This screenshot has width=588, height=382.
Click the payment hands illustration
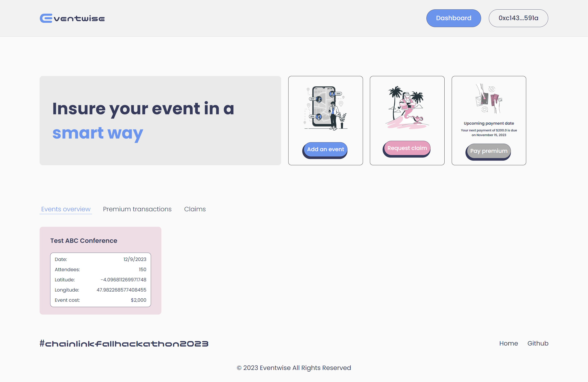click(x=488, y=98)
